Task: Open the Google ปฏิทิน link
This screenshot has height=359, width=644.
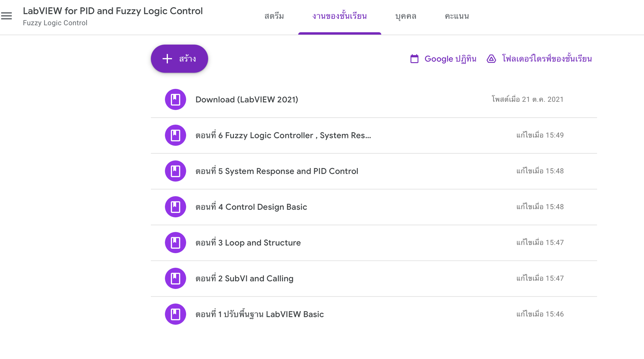Action: click(450, 59)
